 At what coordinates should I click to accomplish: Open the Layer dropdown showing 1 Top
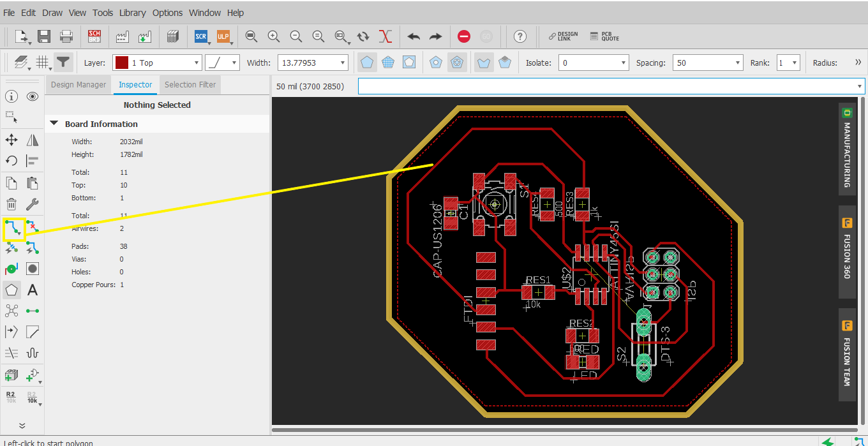(157, 63)
